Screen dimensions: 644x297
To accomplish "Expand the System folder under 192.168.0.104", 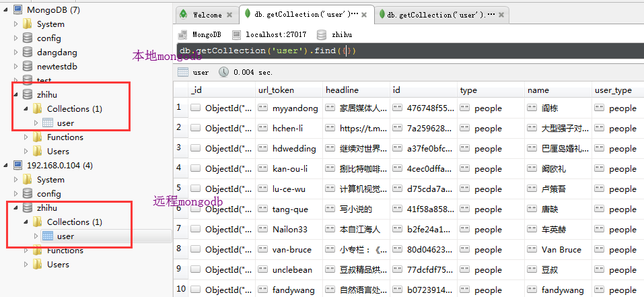I will (15, 180).
